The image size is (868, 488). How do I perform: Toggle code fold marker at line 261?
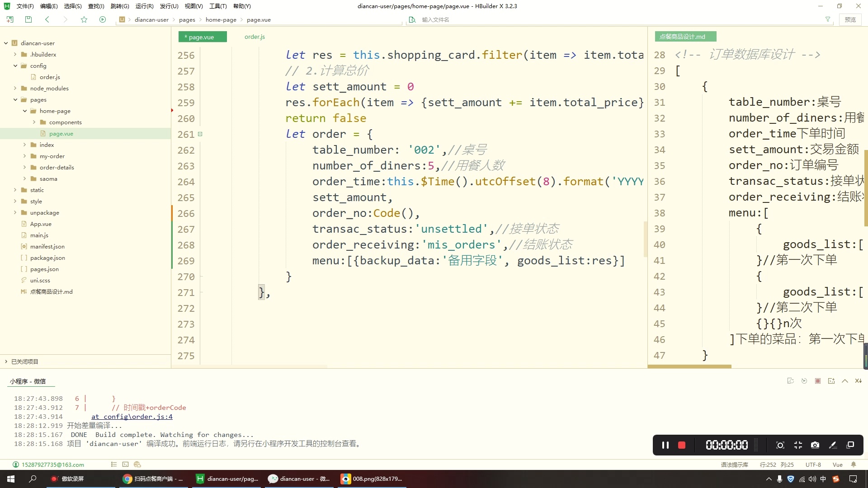point(200,134)
